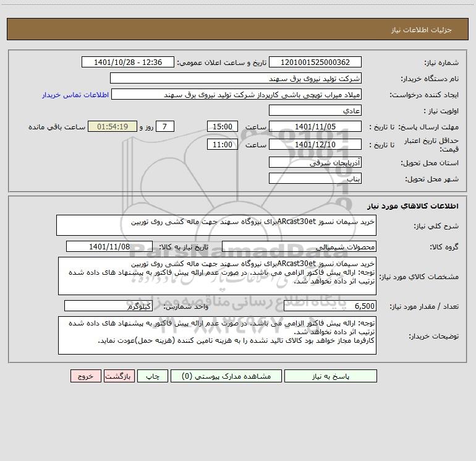The height and width of the screenshot is (461, 476).
Task: Click the چاپ print button
Action: coord(153,376)
